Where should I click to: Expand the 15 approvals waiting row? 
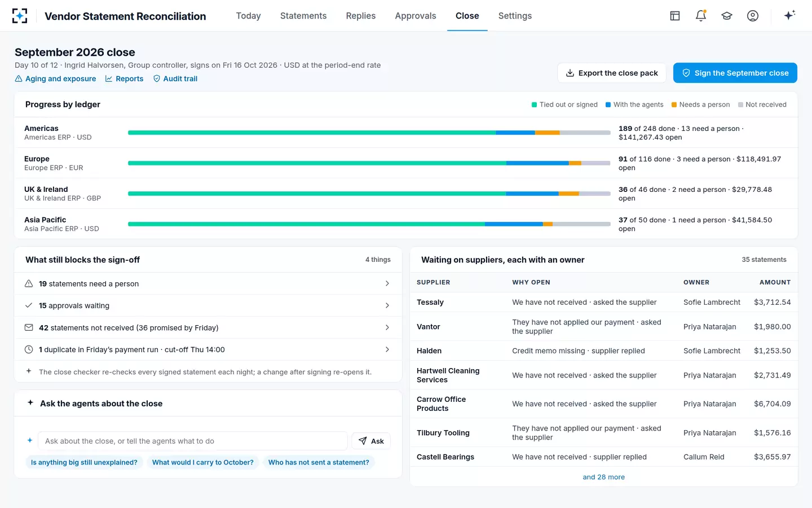point(208,305)
